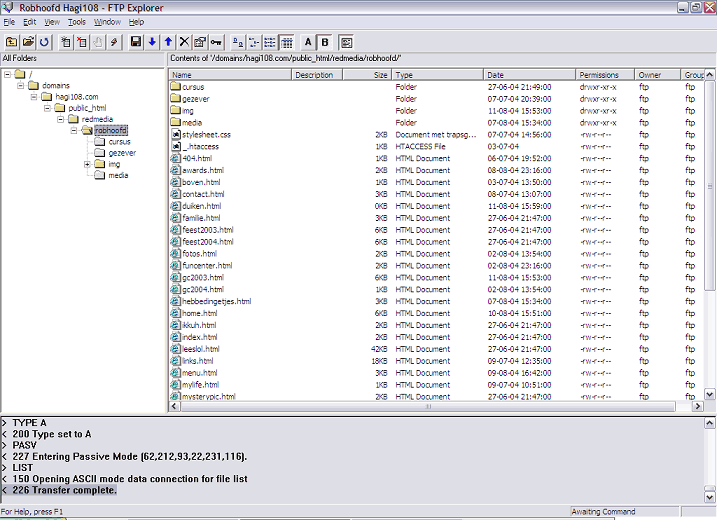Collapse the public_html tree node
This screenshot has width=717, height=520.
tap(47, 108)
